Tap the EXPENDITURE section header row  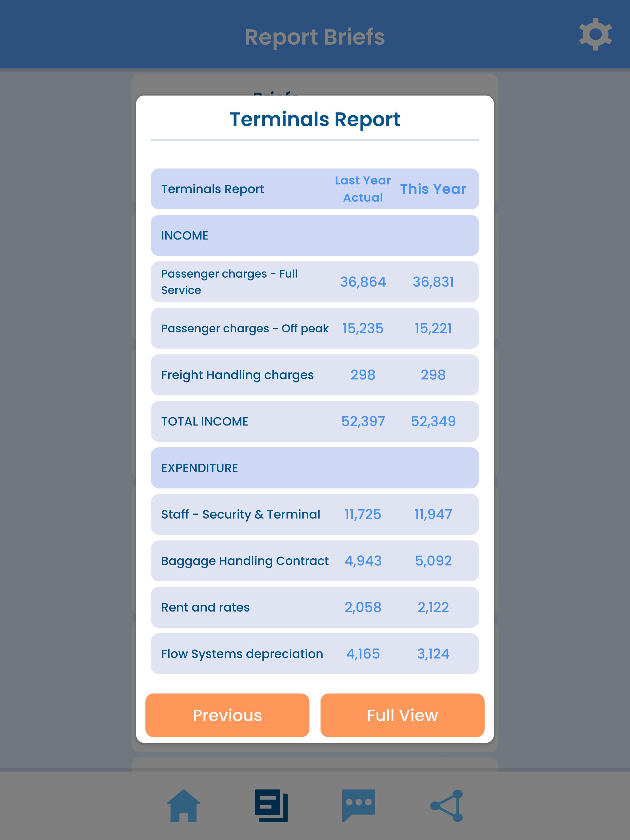coord(315,468)
